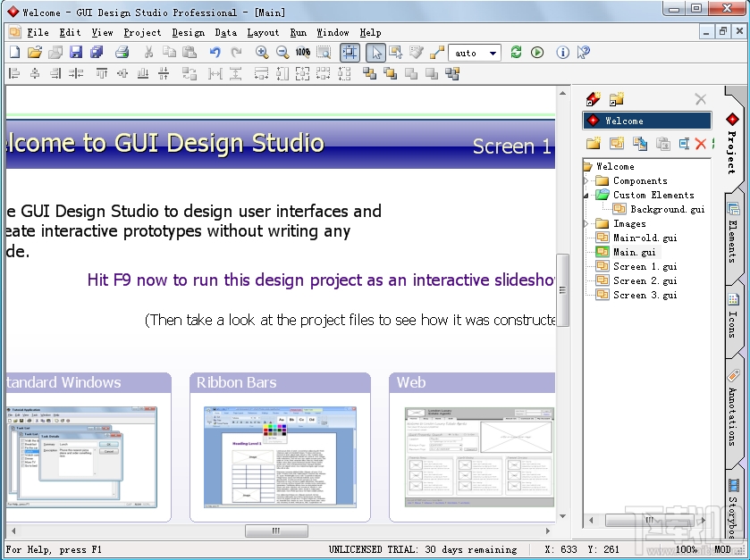Screen dimensions: 750x560
Task: Expand the Images folder in tree
Action: coord(587,223)
